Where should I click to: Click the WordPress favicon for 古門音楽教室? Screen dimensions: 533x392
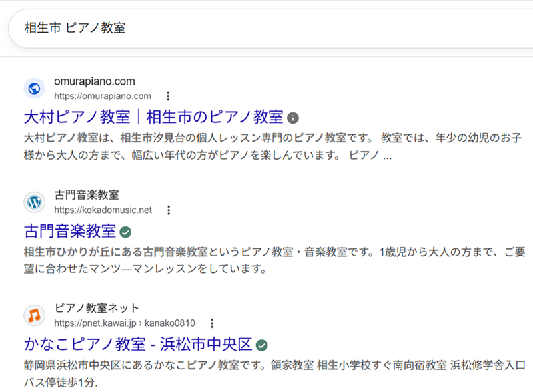tap(34, 202)
